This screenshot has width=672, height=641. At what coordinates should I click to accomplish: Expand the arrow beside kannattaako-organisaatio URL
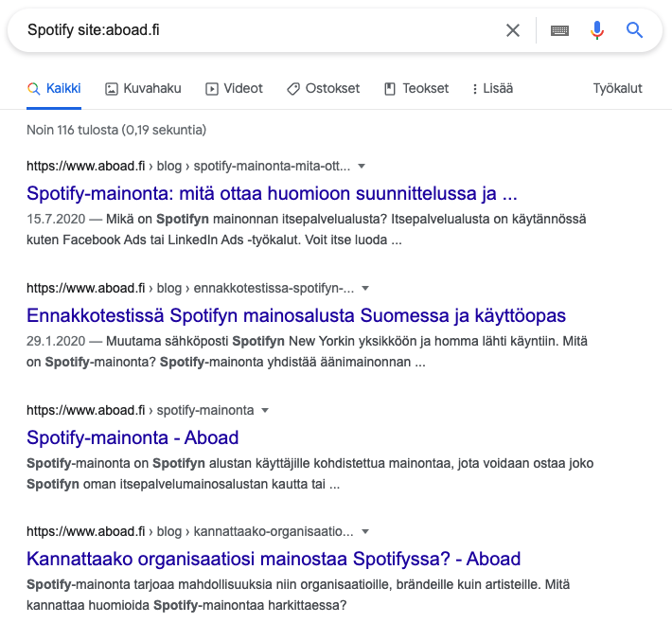pos(364,531)
